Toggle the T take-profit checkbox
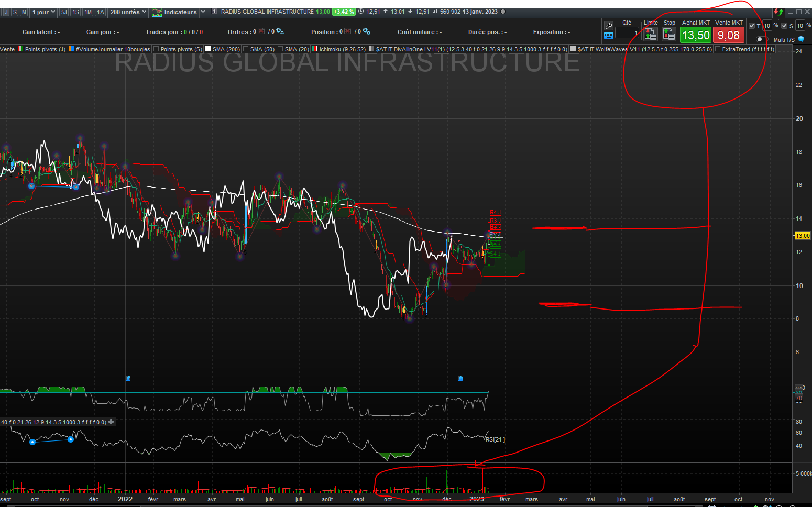 752,26
